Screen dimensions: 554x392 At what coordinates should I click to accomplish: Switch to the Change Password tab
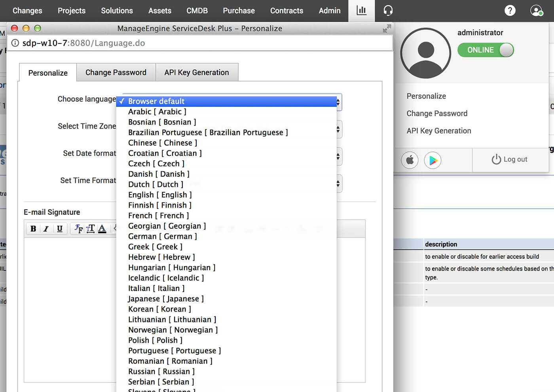(116, 72)
